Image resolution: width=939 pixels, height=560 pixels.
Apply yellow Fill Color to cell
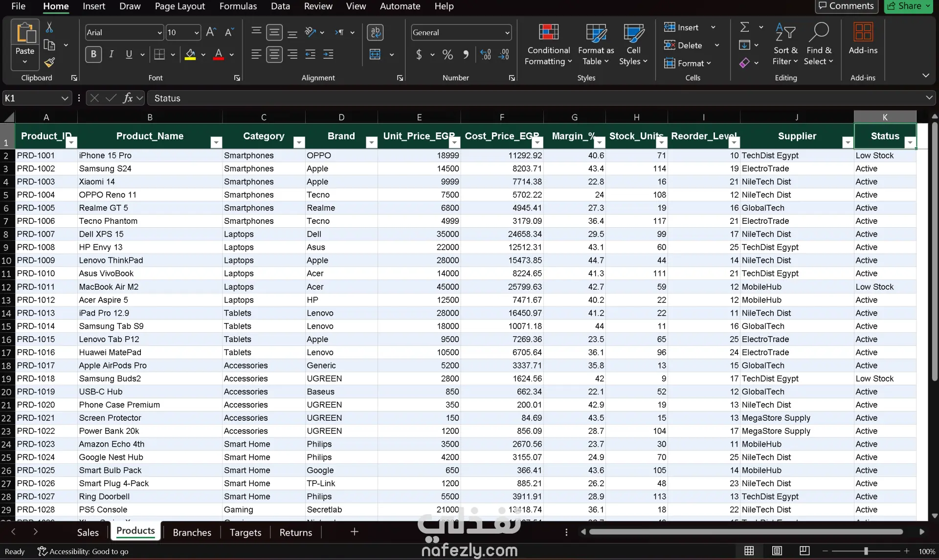tap(190, 54)
